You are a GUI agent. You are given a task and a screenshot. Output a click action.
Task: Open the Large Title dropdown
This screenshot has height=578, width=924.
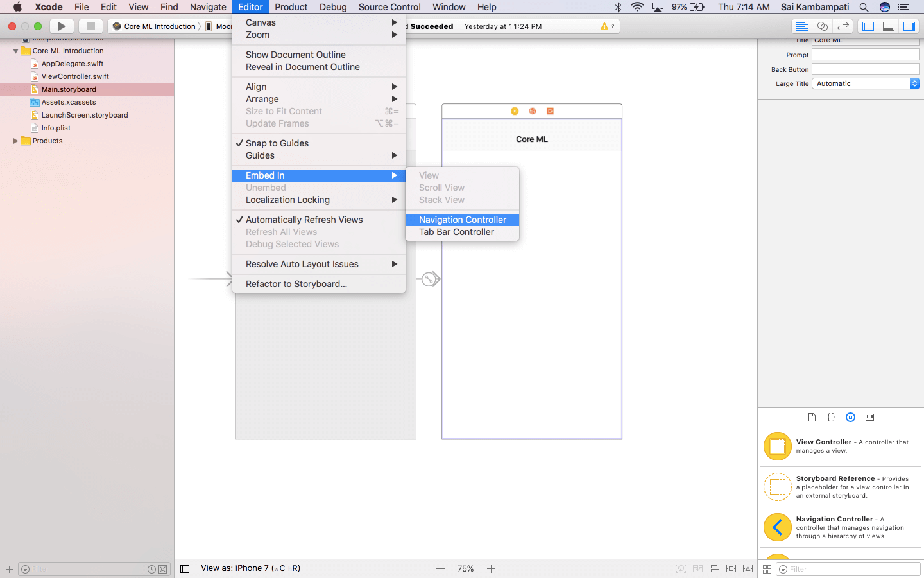click(865, 83)
